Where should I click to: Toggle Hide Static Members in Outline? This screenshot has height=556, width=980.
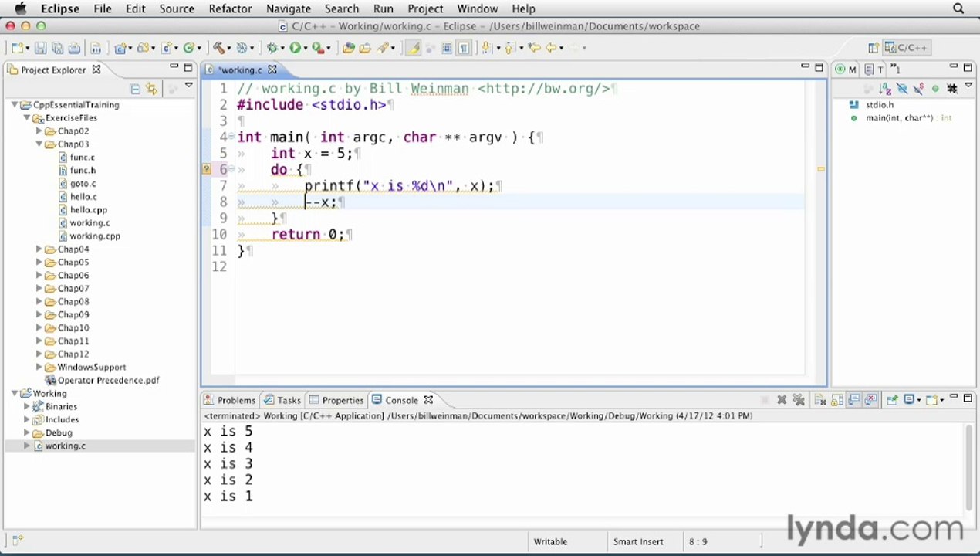click(918, 89)
